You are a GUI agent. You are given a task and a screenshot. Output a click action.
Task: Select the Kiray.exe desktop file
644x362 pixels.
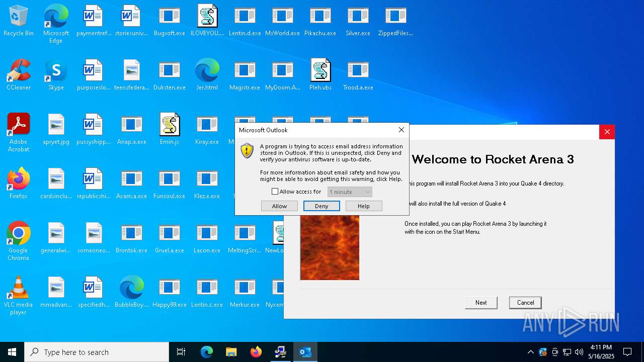point(207,129)
